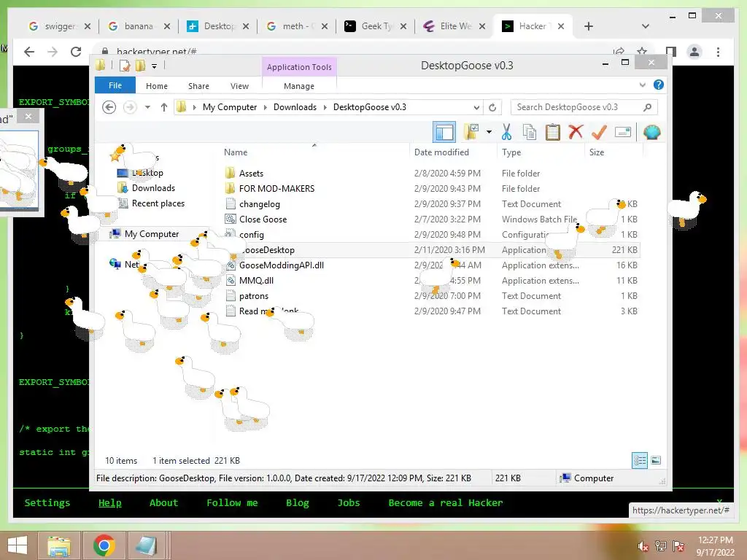747x560 pixels.
Task: Select Downloads in navigation pane
Action: pos(153,188)
